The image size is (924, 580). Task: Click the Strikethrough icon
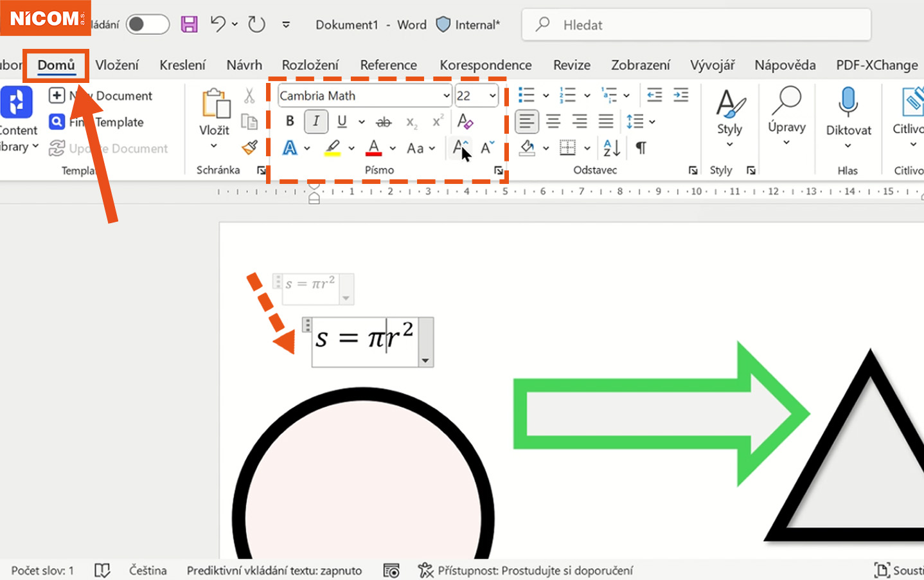(x=384, y=122)
